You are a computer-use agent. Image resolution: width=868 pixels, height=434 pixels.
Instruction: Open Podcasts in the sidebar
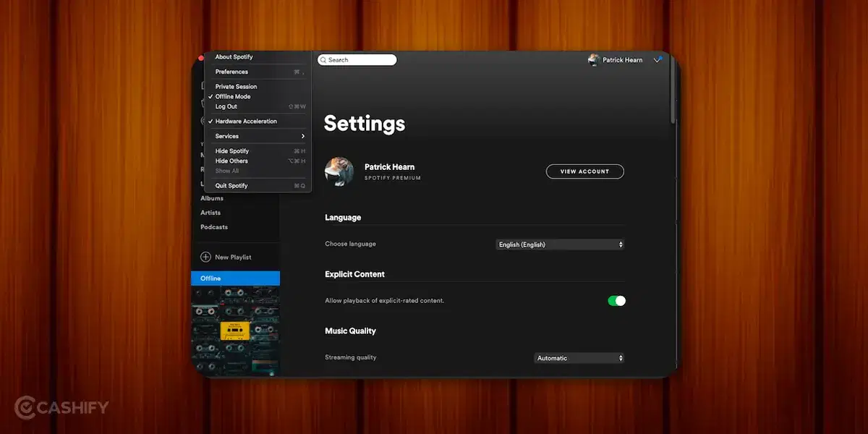[x=214, y=227]
